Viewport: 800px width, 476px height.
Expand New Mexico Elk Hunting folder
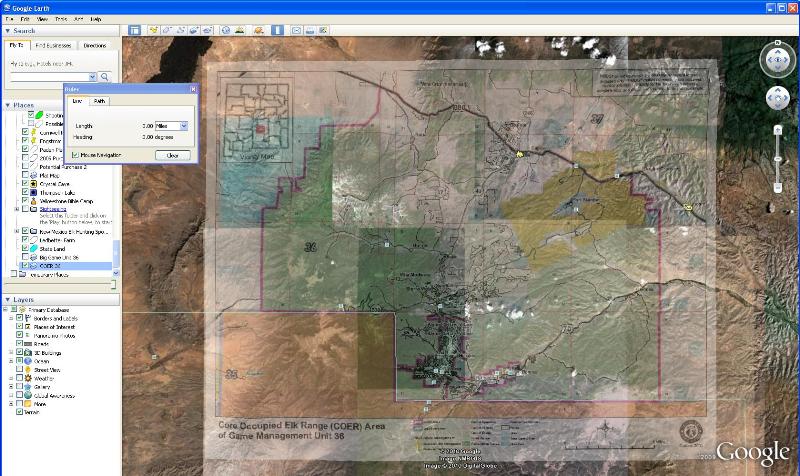tap(17, 232)
